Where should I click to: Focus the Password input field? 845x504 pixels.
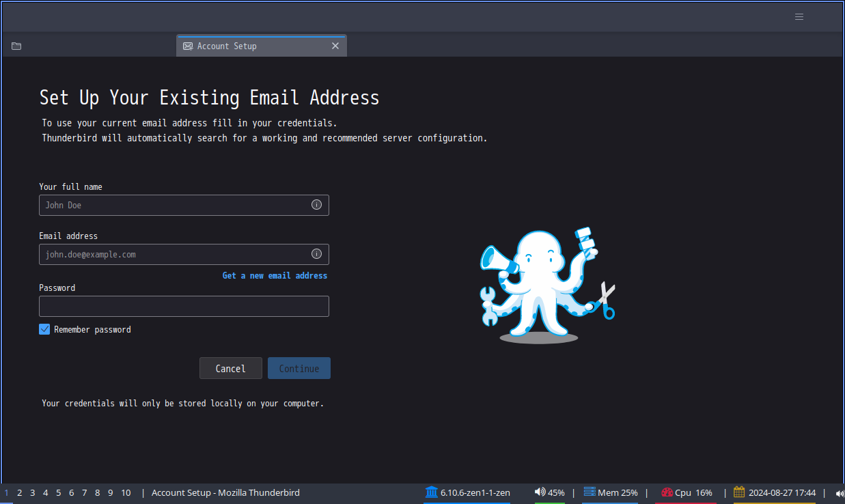point(184,306)
